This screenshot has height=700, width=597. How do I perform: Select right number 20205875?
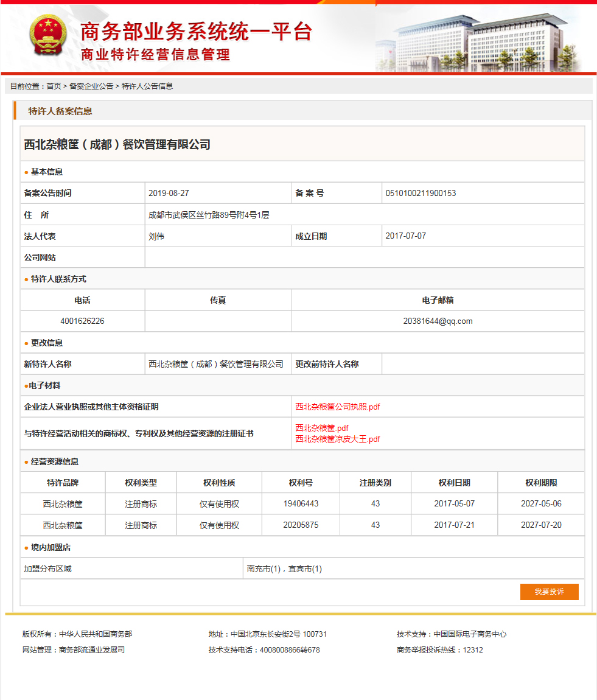(301, 525)
